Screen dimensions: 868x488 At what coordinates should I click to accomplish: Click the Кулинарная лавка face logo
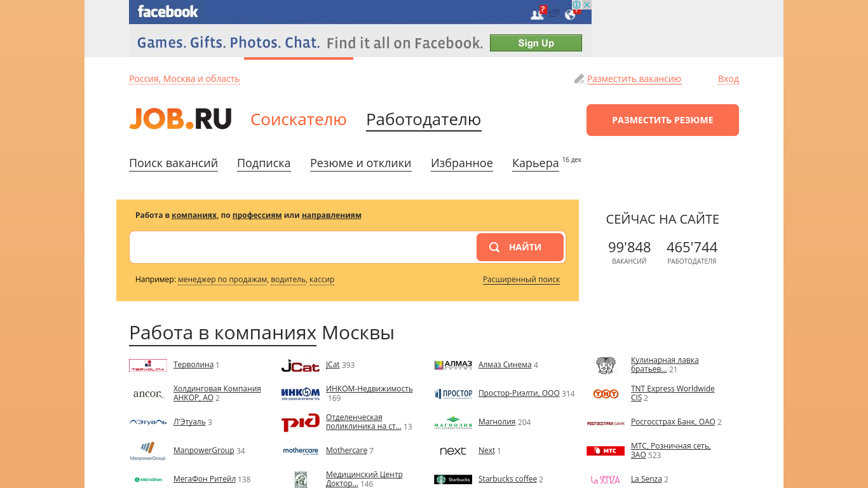pos(606,365)
